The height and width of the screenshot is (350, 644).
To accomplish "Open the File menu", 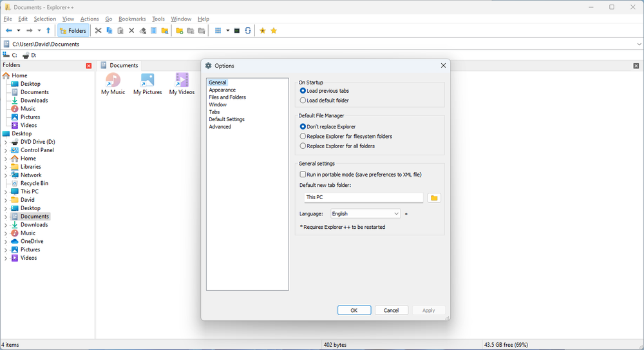I will click(8, 19).
